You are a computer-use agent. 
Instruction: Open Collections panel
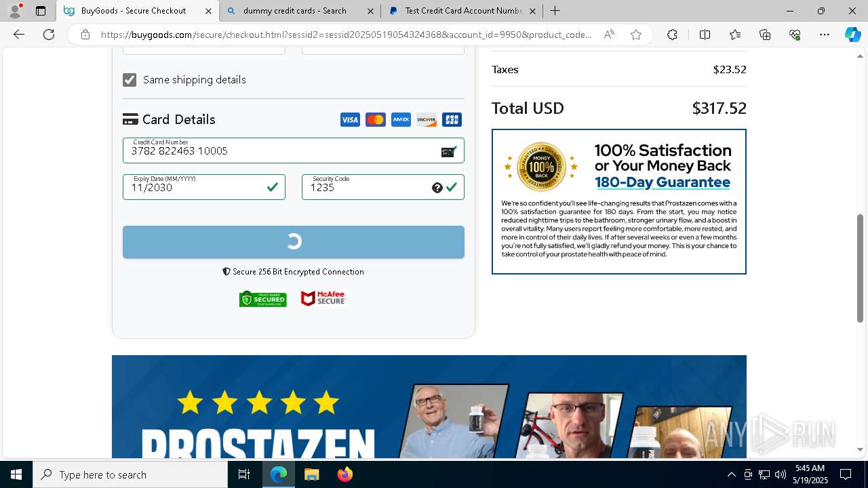tap(765, 35)
